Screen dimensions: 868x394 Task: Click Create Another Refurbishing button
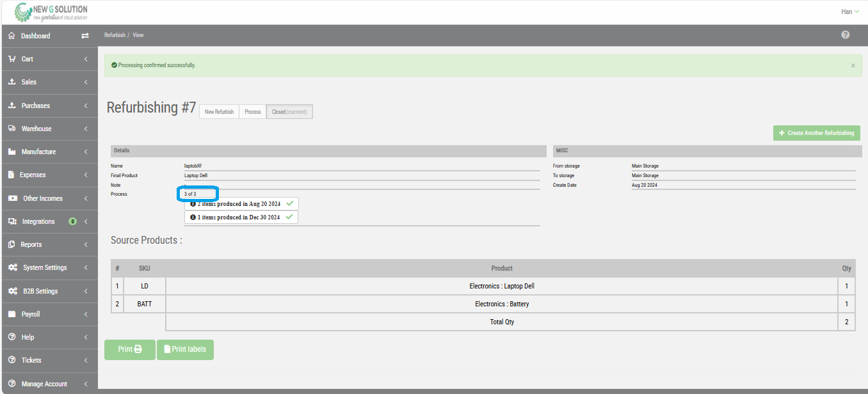tap(817, 133)
